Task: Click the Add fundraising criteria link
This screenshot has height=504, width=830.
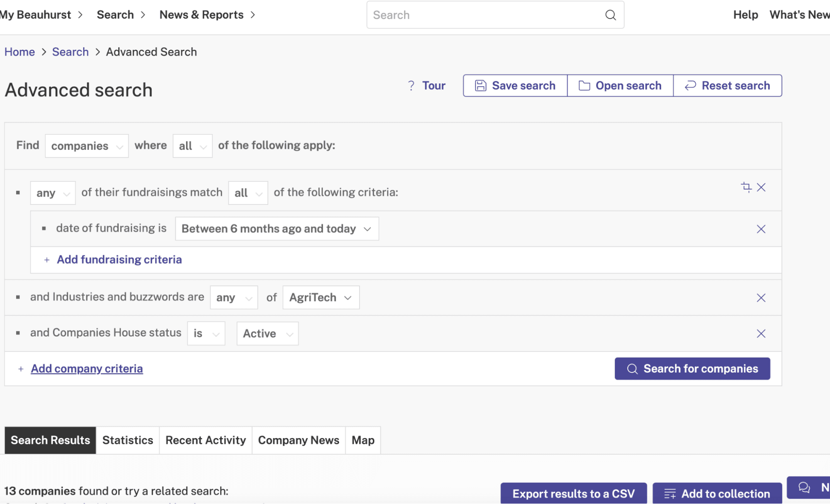Action: [x=119, y=260]
